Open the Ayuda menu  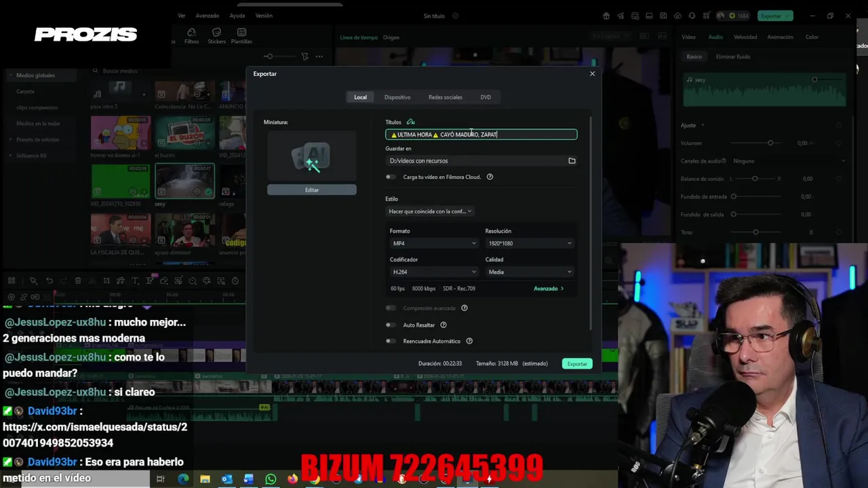(237, 16)
